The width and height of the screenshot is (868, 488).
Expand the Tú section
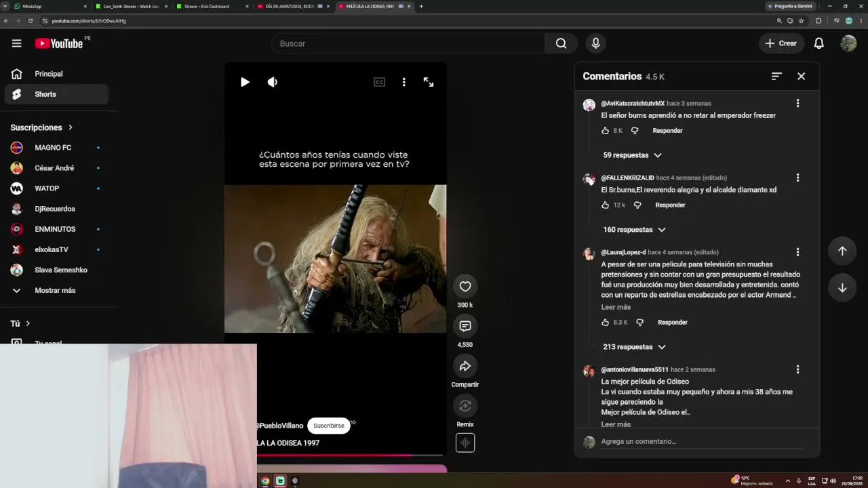point(20,323)
